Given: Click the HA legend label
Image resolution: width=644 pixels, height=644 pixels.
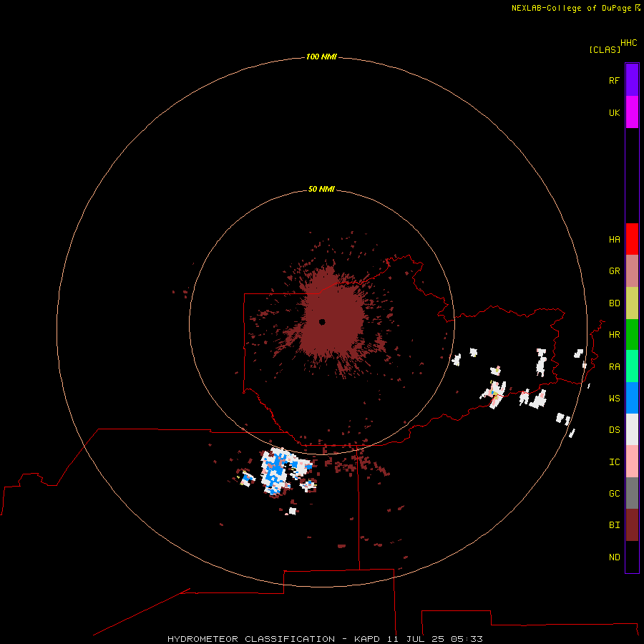Looking at the screenshot, I should click(615, 239).
